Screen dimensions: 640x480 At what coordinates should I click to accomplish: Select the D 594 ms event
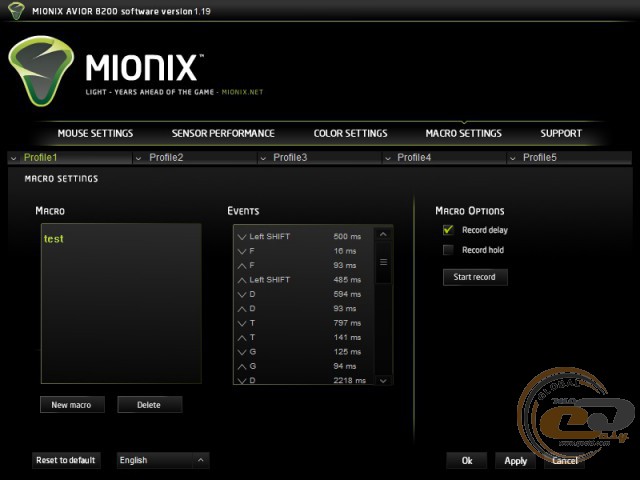coord(304,294)
